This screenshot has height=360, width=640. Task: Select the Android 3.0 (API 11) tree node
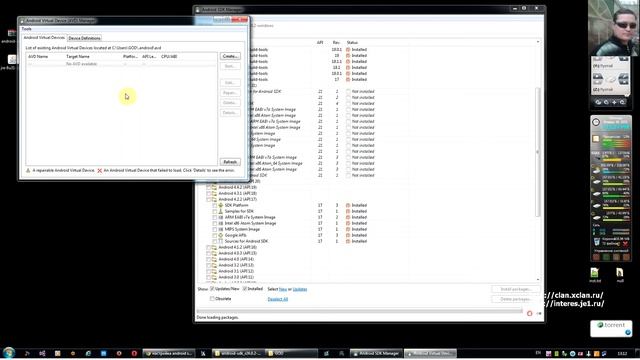pos(236,277)
